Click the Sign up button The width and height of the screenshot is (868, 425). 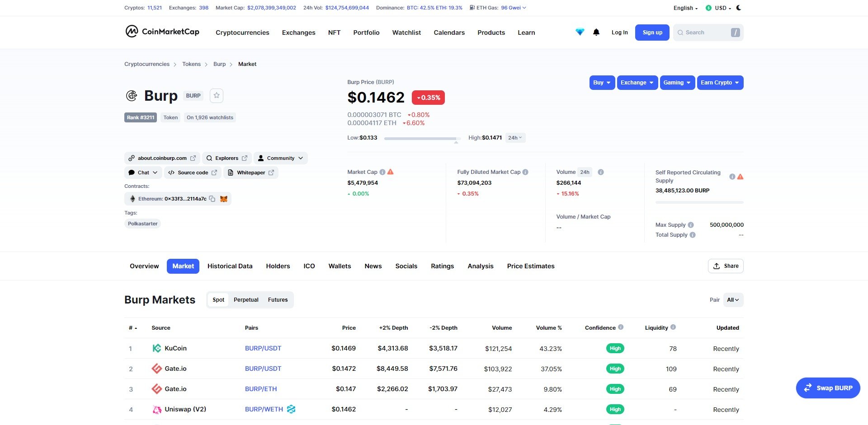[652, 32]
